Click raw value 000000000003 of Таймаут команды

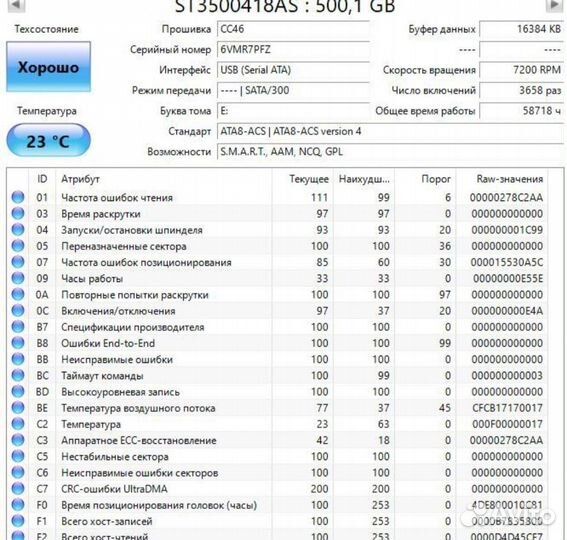tap(507, 376)
